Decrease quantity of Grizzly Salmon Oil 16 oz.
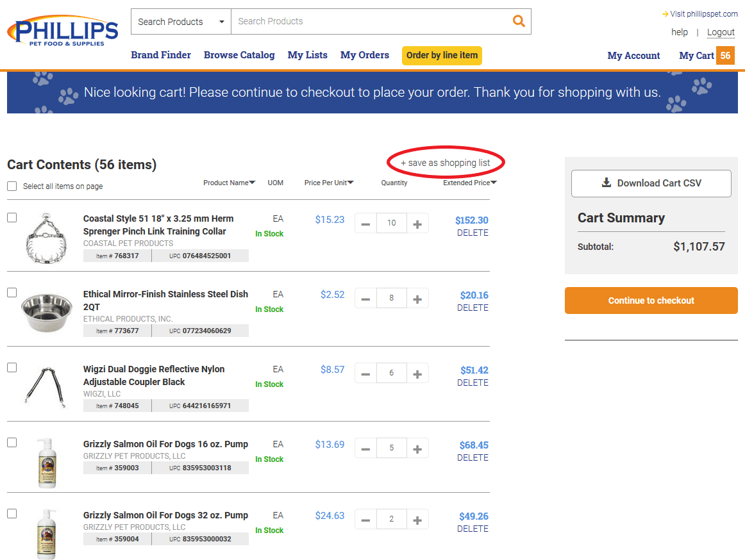The image size is (745, 560). click(365, 449)
